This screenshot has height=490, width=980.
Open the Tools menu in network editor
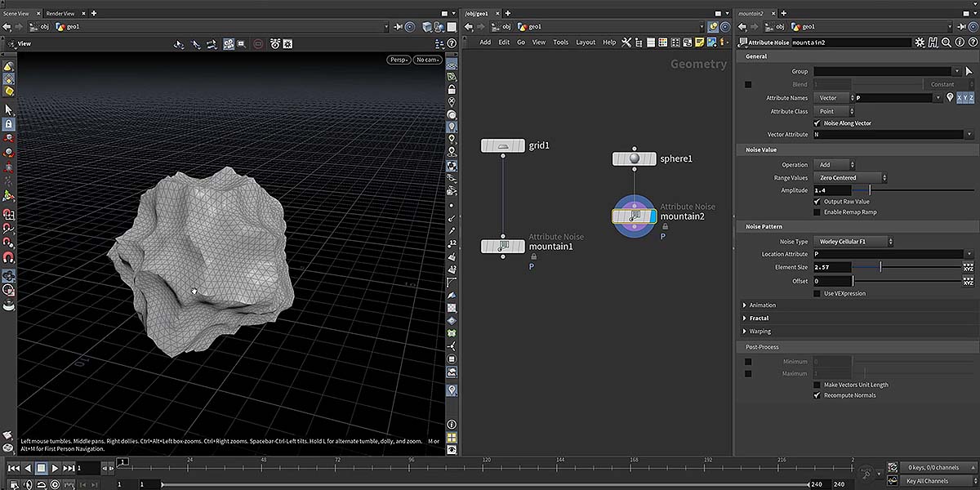560,42
